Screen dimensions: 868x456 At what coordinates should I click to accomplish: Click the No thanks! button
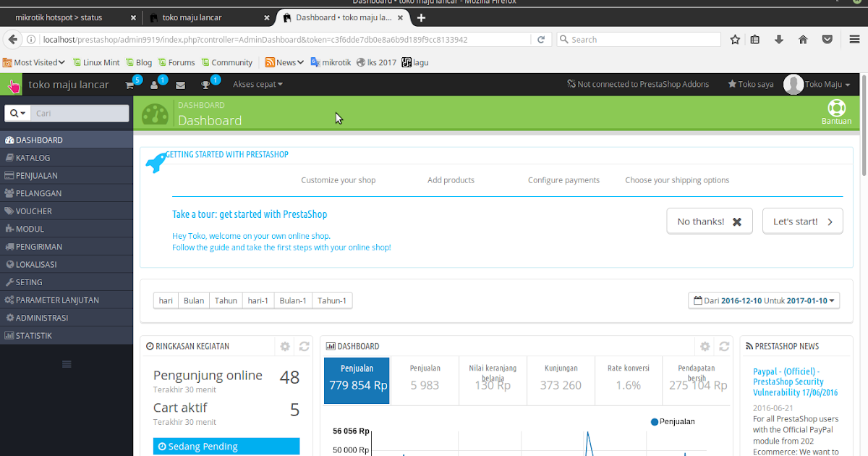pos(710,221)
